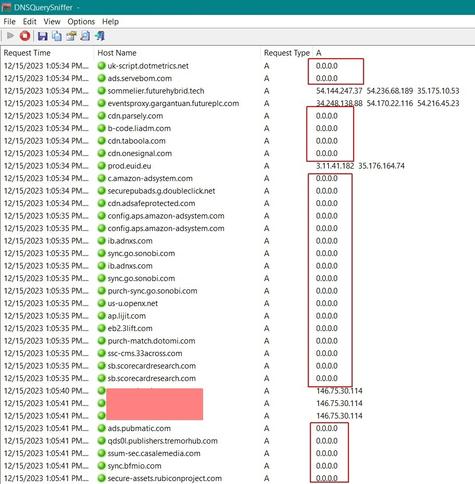475x484 pixels.
Task: Click the Exit toolbar icon
Action: (x=100, y=36)
